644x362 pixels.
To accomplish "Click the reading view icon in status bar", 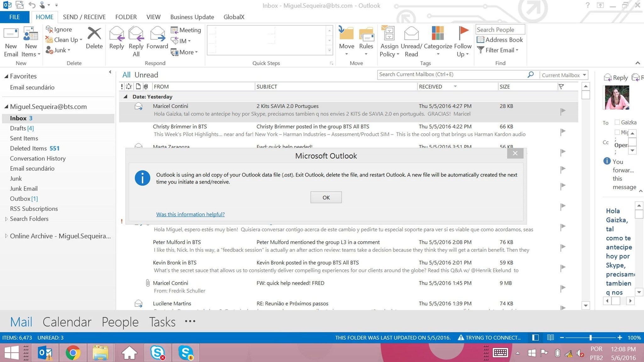I will [550, 337].
